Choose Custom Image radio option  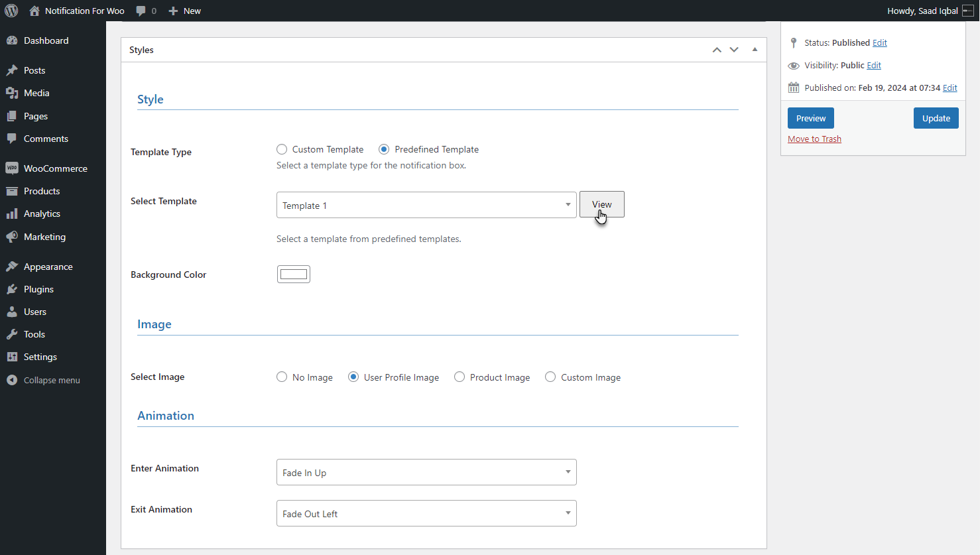point(550,377)
